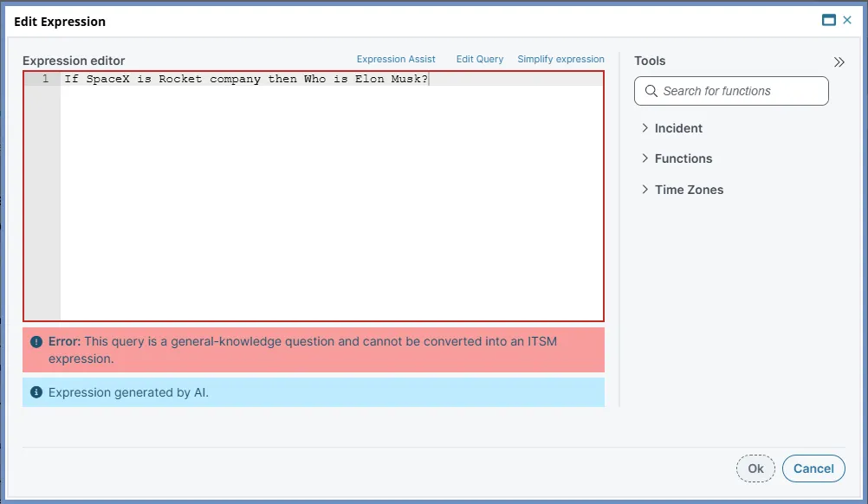Click the 'Expression generated by AI.' message
This screenshot has width=868, height=504.
pos(128,393)
